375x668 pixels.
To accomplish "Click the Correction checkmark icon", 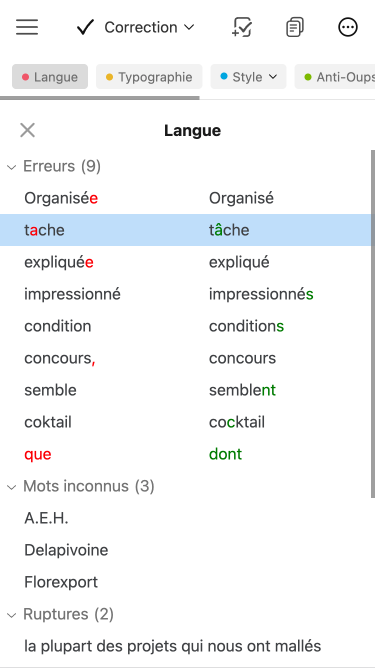I will pos(85,27).
